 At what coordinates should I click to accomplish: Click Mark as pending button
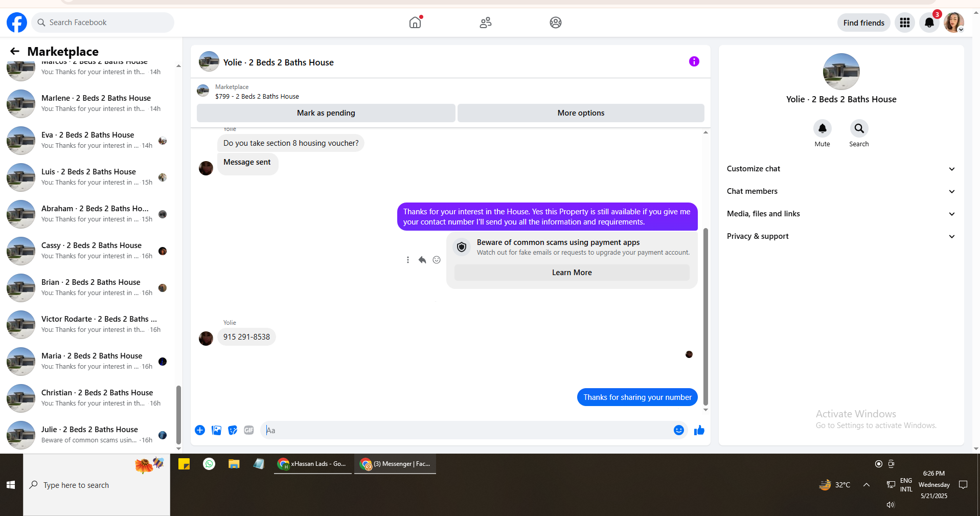point(326,113)
